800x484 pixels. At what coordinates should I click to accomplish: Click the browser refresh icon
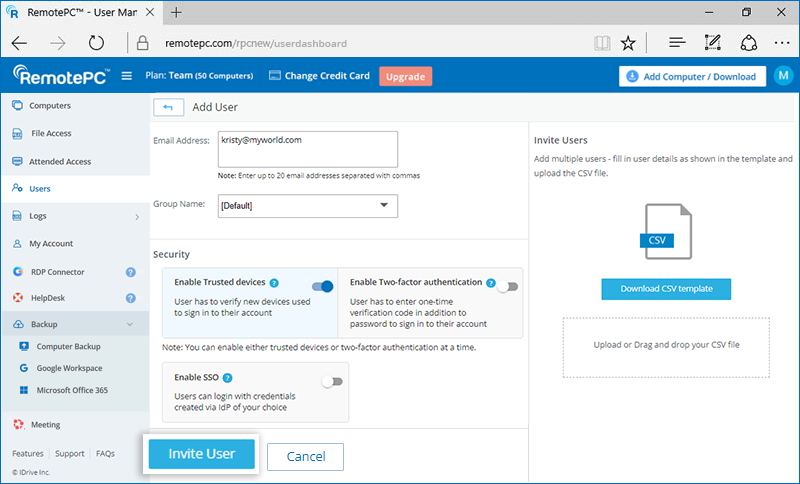pyautogui.click(x=96, y=43)
